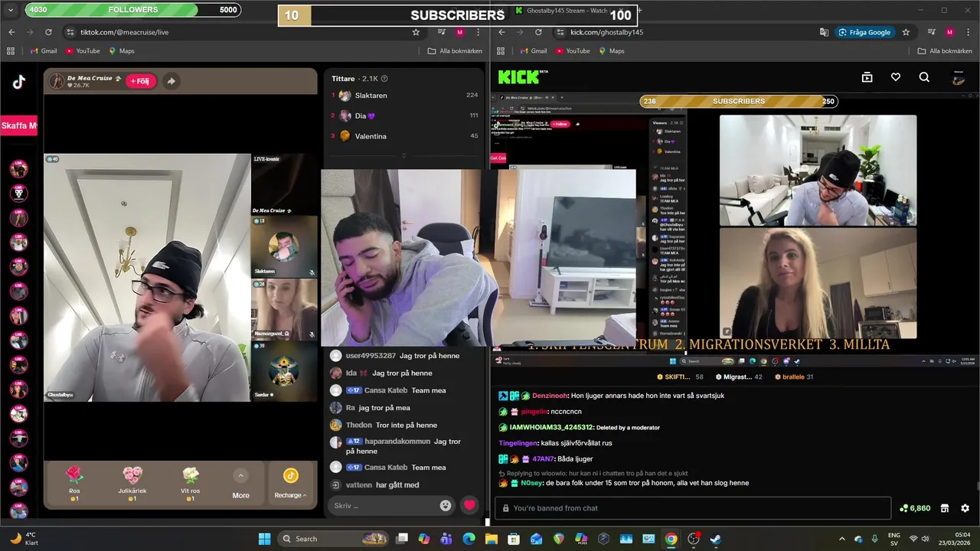The height and width of the screenshot is (551, 980).
Task: Click Thedon username in TikTok chat
Action: click(358, 425)
